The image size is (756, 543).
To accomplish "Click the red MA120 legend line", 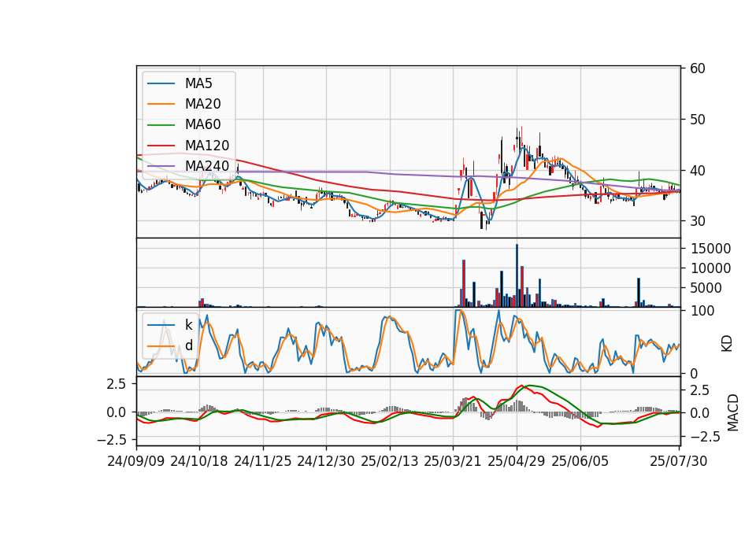I will (161, 146).
